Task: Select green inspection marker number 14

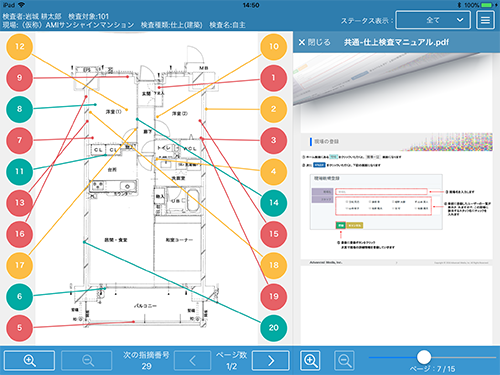Action: point(273,203)
